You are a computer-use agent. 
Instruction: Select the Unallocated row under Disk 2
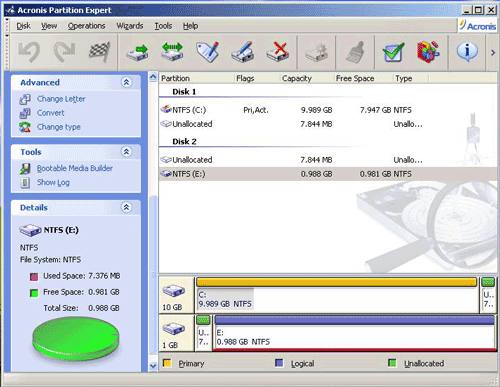[x=327, y=160]
